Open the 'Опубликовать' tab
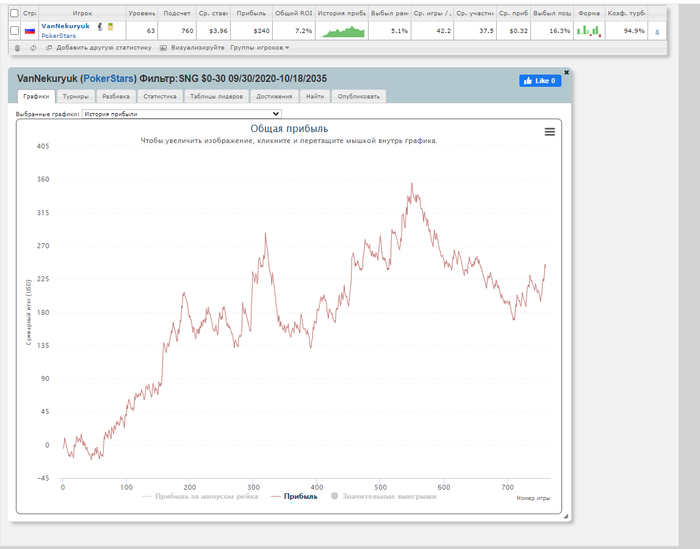This screenshot has height=549, width=700. pyautogui.click(x=358, y=96)
